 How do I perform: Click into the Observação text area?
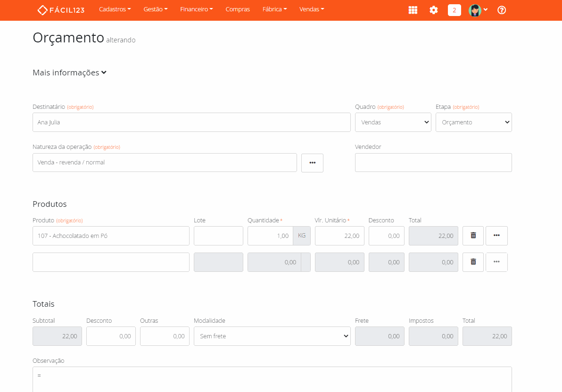click(272, 379)
